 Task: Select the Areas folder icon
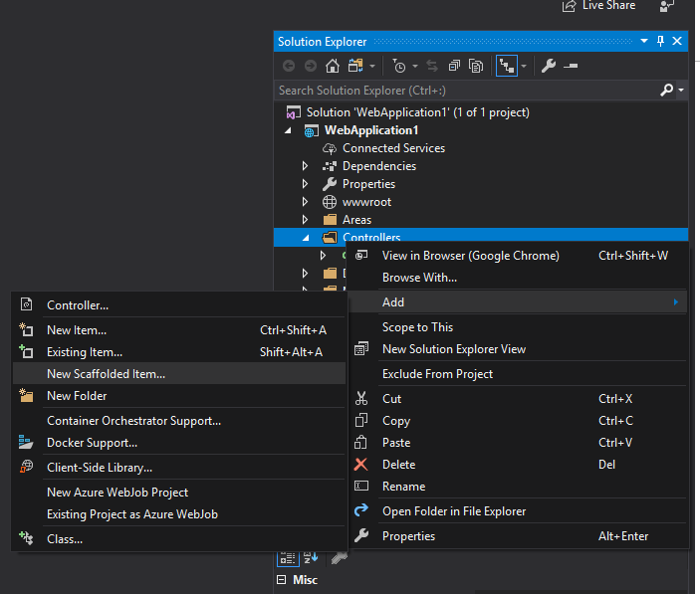pyautogui.click(x=330, y=220)
